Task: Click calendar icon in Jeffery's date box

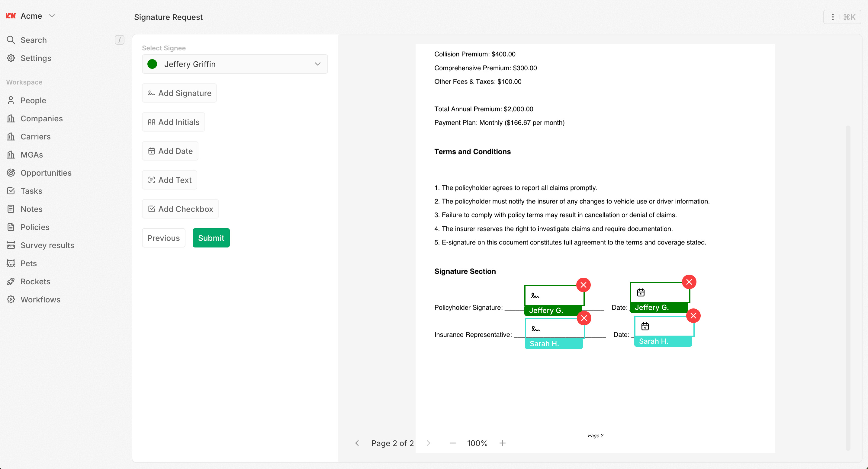Action: tap(641, 292)
